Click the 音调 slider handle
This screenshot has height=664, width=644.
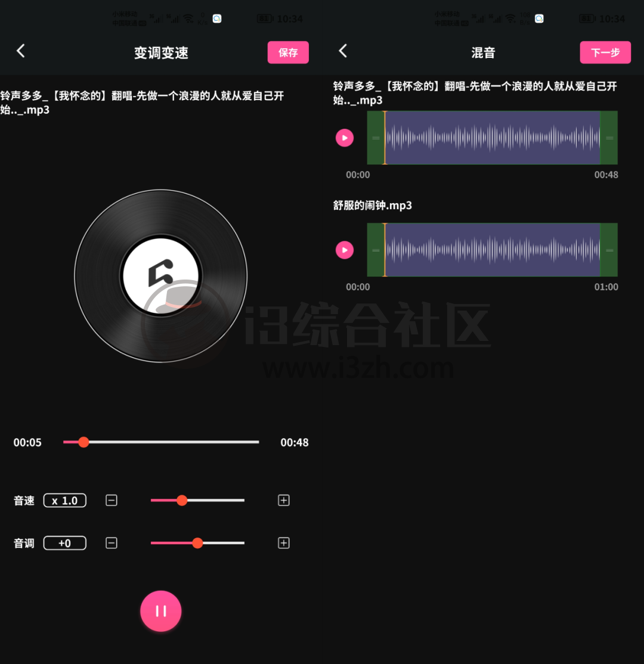(197, 543)
